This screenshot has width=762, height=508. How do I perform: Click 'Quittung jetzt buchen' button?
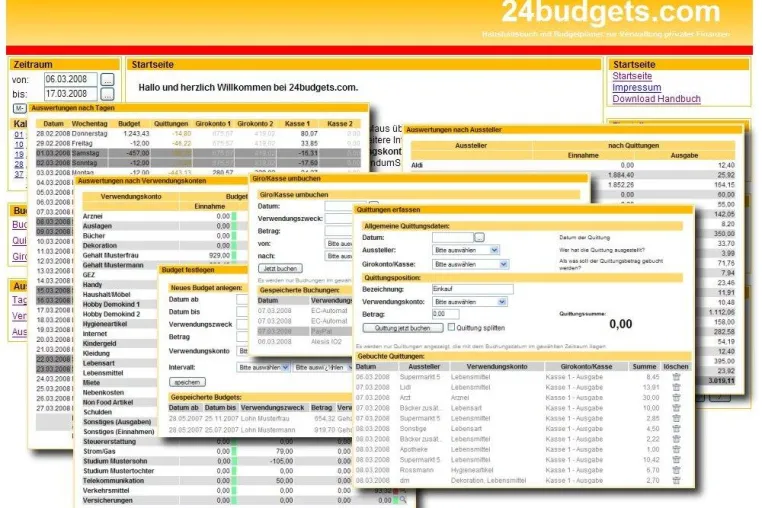point(403,328)
